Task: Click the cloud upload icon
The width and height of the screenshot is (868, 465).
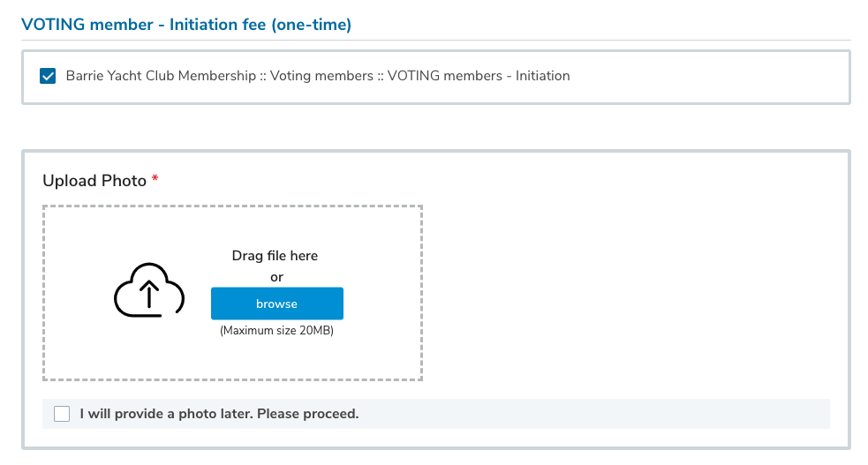Action: pyautogui.click(x=148, y=289)
